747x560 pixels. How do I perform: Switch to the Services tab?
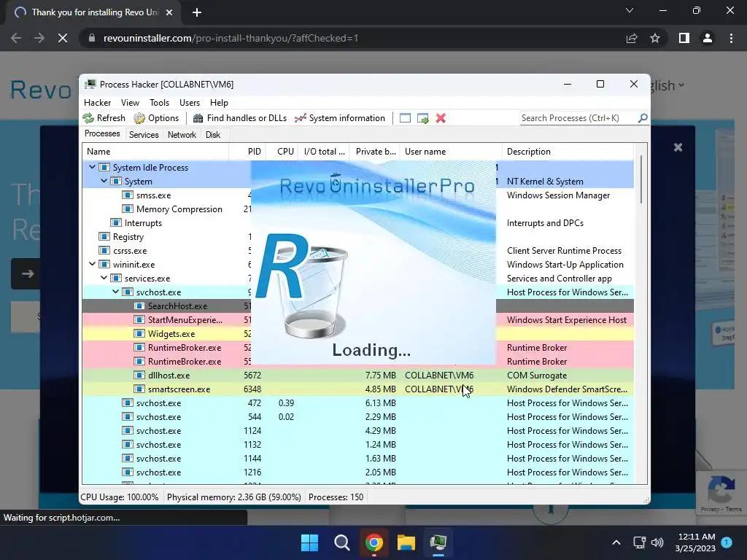tap(144, 135)
